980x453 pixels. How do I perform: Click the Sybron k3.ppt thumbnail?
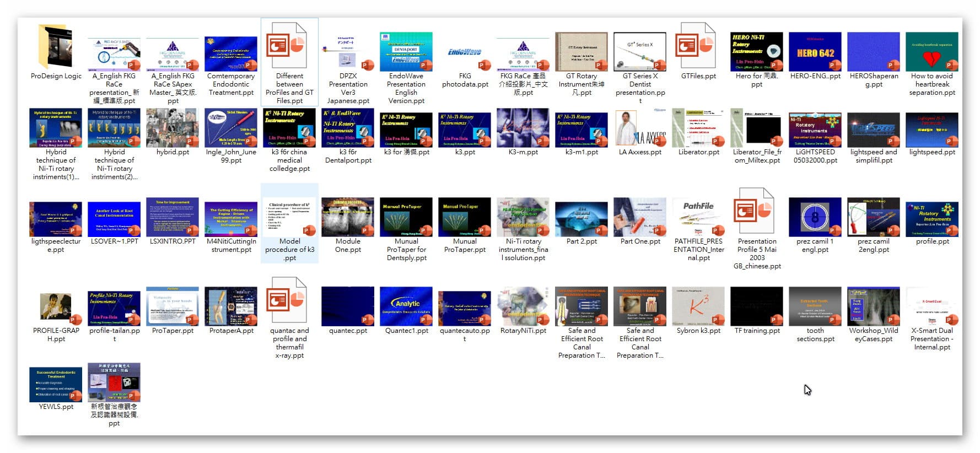pos(698,306)
